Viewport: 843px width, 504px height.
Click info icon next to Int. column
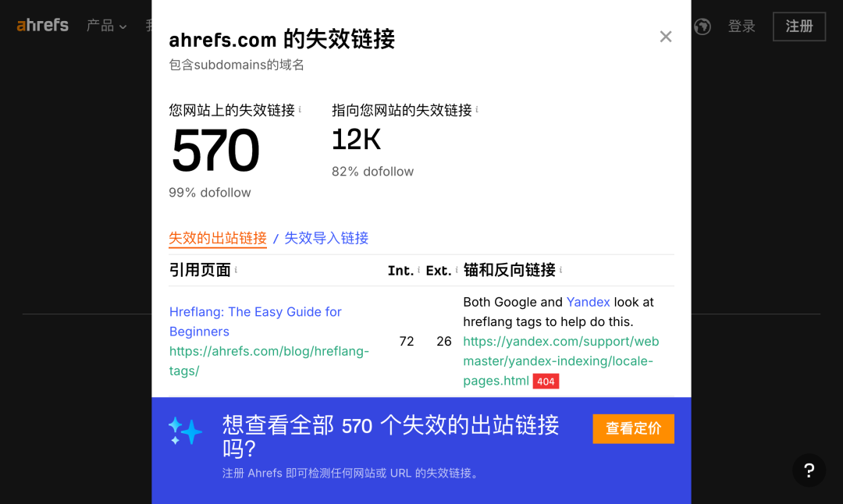click(x=419, y=270)
